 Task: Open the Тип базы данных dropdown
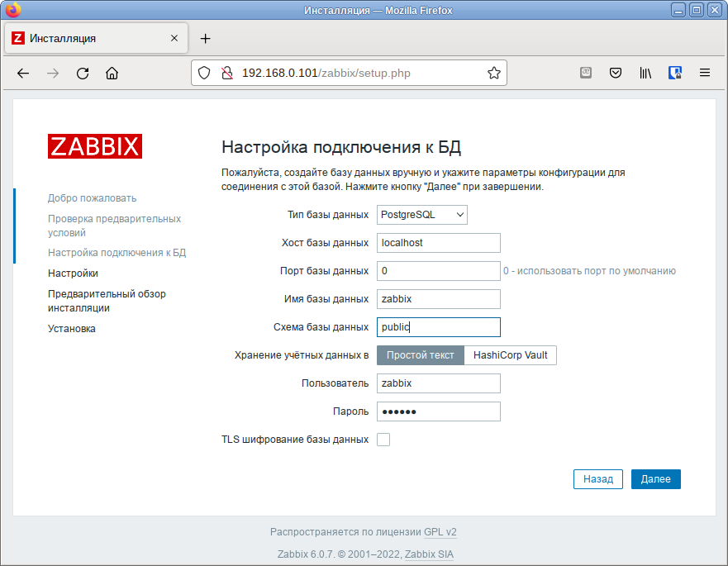[x=422, y=215]
